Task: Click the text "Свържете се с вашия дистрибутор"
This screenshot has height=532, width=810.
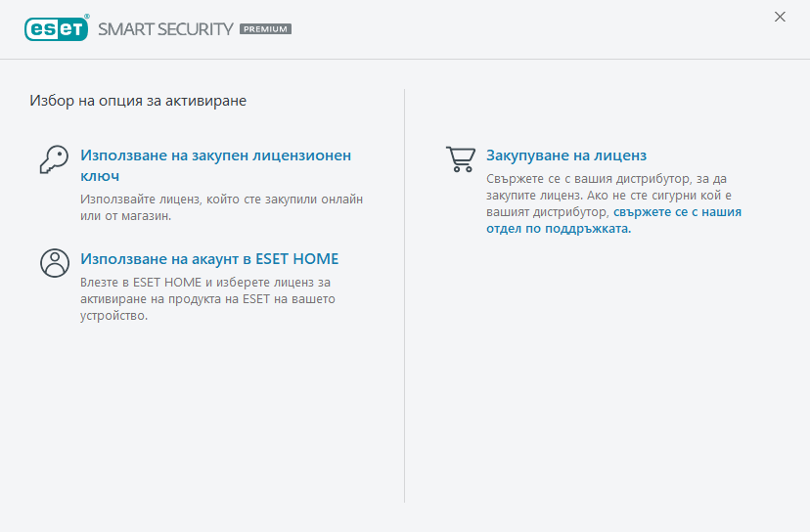Action: [x=597, y=179]
